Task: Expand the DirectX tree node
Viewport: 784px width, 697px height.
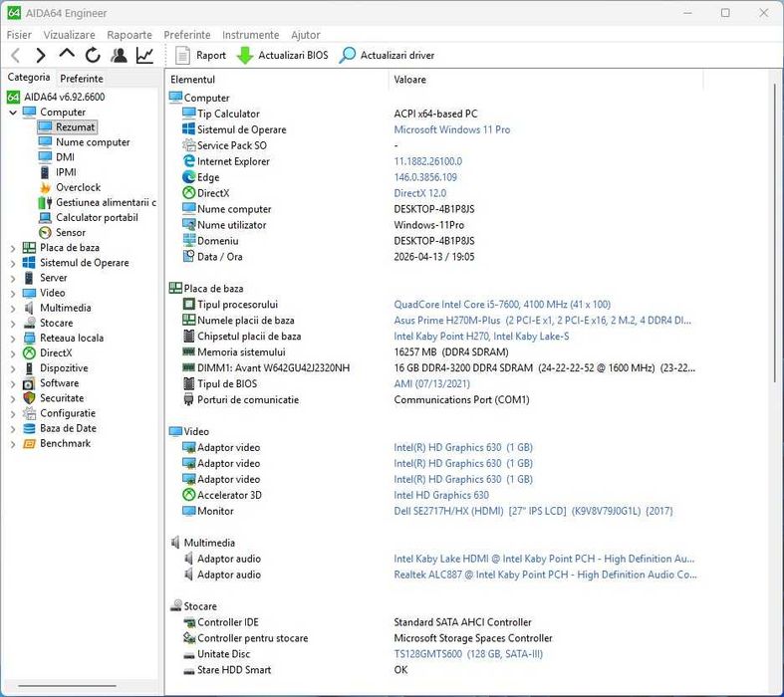Action: tap(13, 353)
